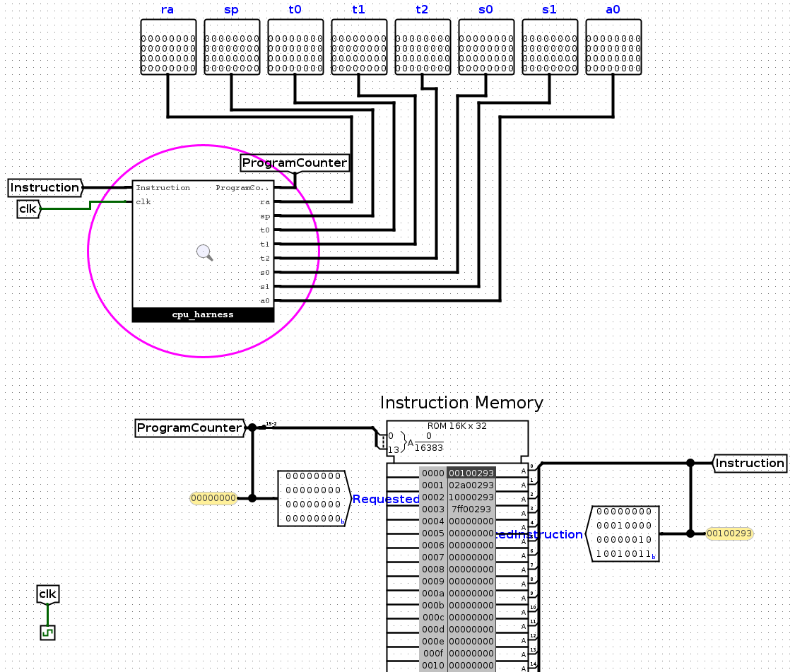Select the t0 register probe display

295,47
